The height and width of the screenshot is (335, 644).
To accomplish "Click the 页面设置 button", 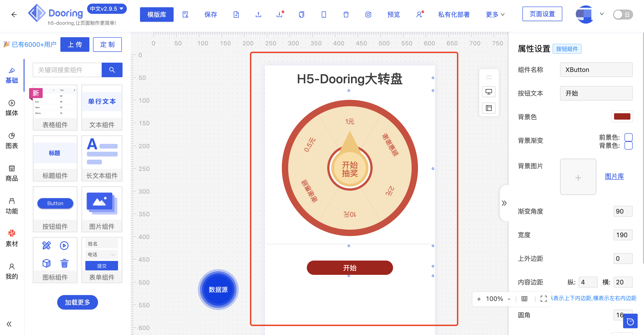I will coord(542,14).
